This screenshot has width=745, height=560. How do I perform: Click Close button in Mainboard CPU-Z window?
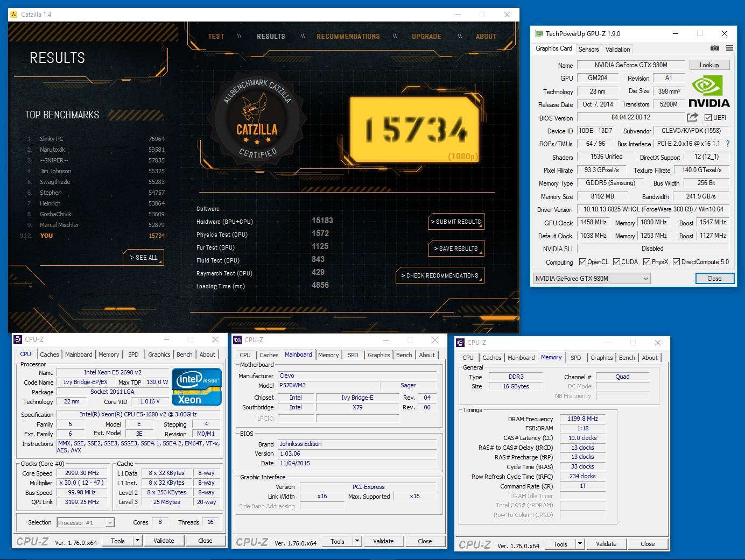click(425, 541)
